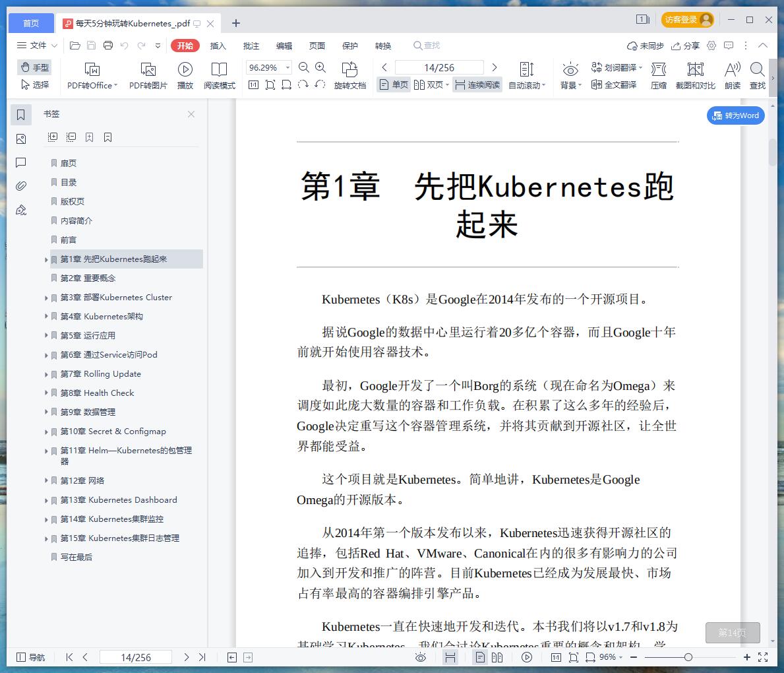Image resolution: width=784 pixels, height=673 pixels.
Task: Close the bookmarks (书签) panel
Action: [191, 114]
